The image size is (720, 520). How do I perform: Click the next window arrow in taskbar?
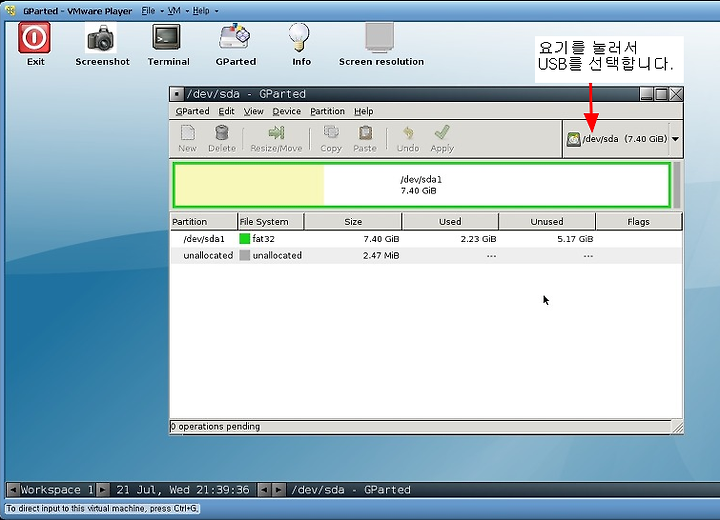[278, 490]
